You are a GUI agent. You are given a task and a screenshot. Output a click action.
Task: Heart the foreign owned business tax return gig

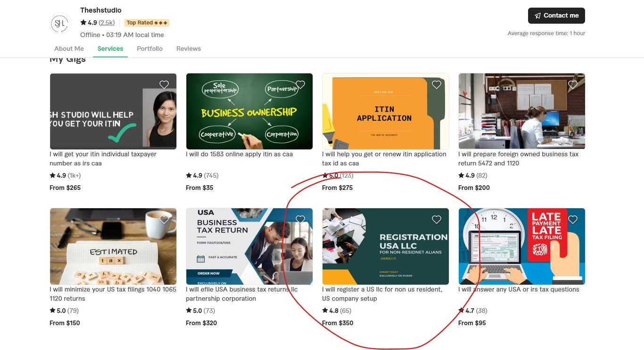[x=573, y=85]
